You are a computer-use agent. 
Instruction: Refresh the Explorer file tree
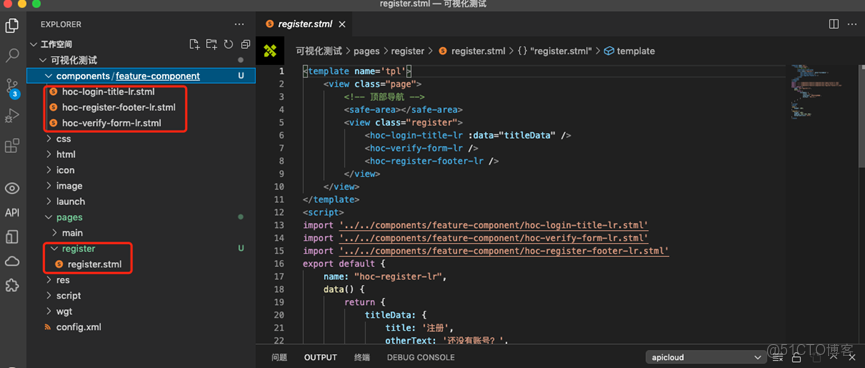pos(228,44)
